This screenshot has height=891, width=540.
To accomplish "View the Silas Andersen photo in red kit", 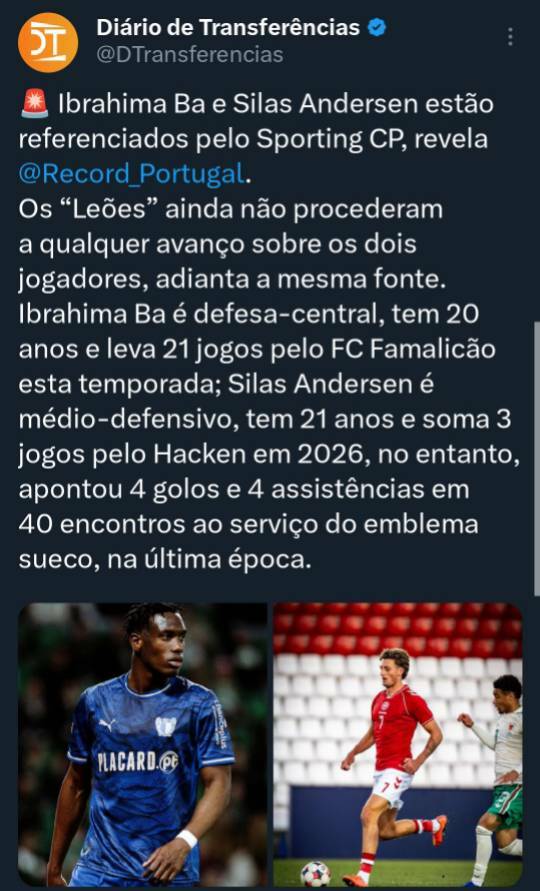I will point(397,744).
